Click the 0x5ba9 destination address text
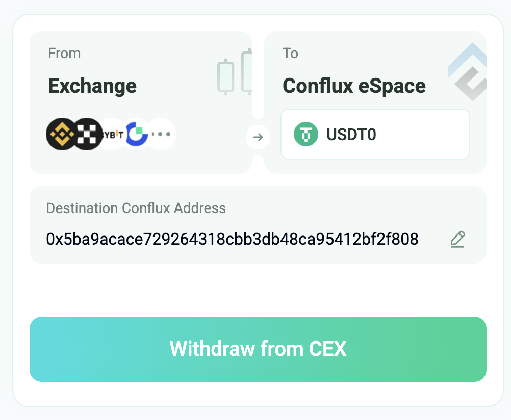This screenshot has height=420, width=511. coord(232,239)
